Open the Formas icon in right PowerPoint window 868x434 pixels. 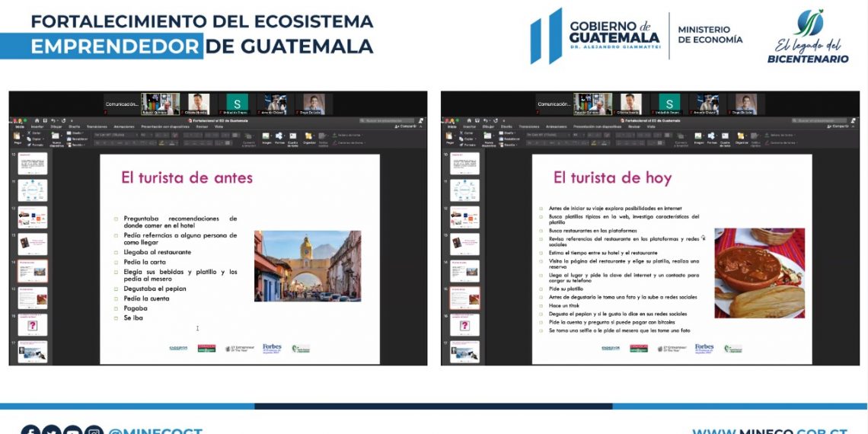[711, 137]
